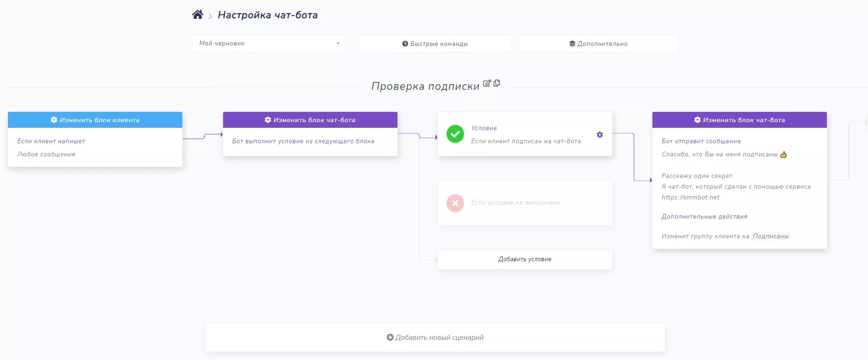This screenshot has width=868, height=360.
Task: Select the green checkmark condition icon
Action: coord(455,134)
